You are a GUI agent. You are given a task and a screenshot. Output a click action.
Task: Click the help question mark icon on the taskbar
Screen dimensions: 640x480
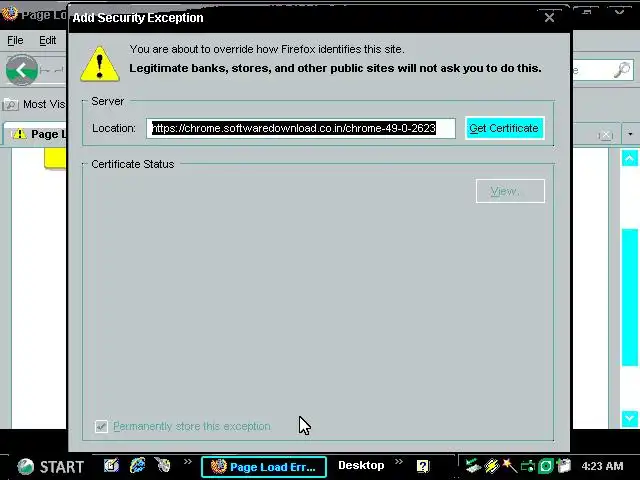(x=423, y=466)
